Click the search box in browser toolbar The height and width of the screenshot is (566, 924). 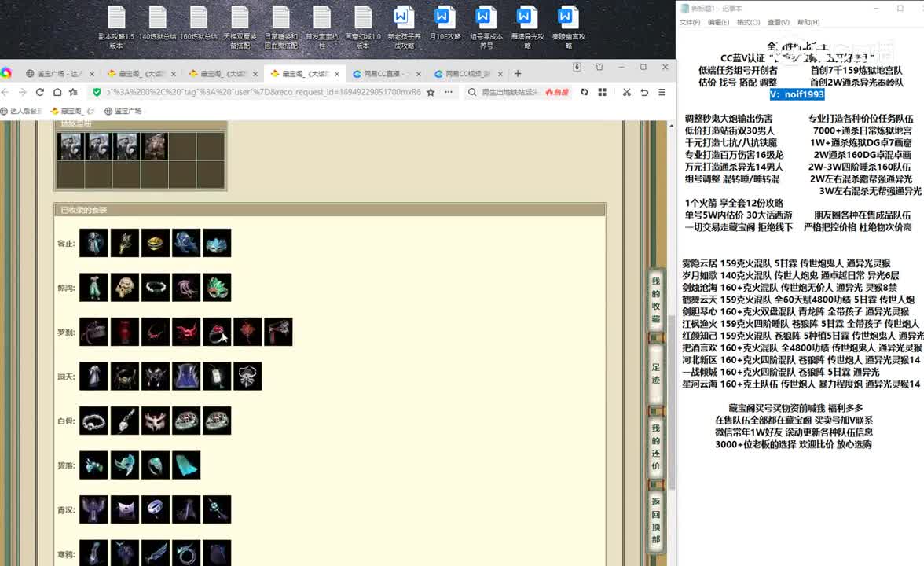pos(510,92)
